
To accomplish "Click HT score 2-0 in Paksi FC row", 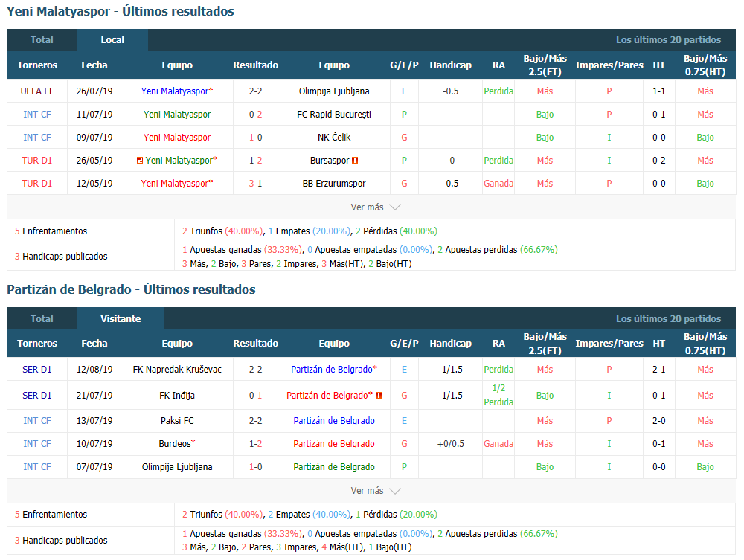I will tap(658, 421).
